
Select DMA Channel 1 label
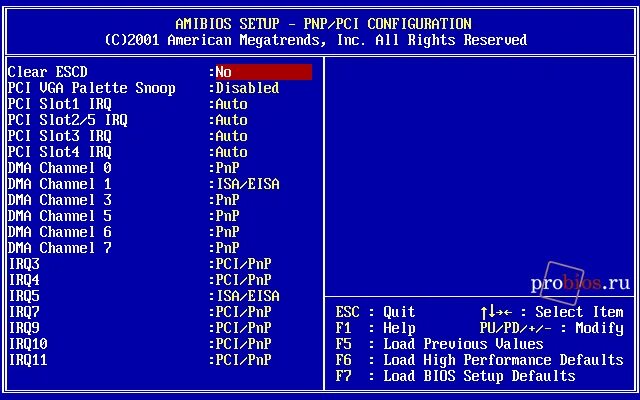[x=60, y=184]
